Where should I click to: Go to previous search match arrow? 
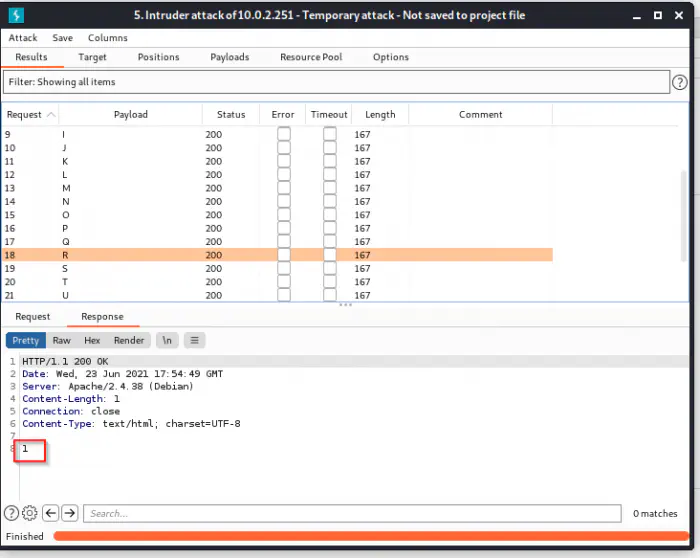coord(50,513)
